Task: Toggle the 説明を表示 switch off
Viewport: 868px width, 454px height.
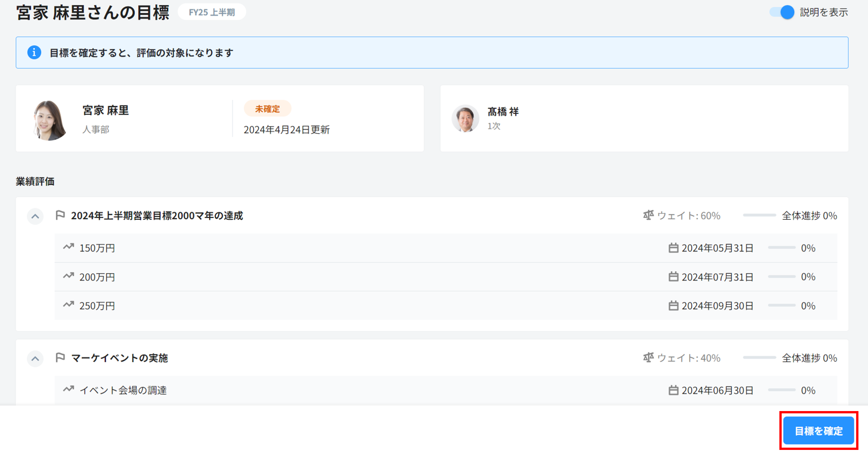Action: (782, 12)
